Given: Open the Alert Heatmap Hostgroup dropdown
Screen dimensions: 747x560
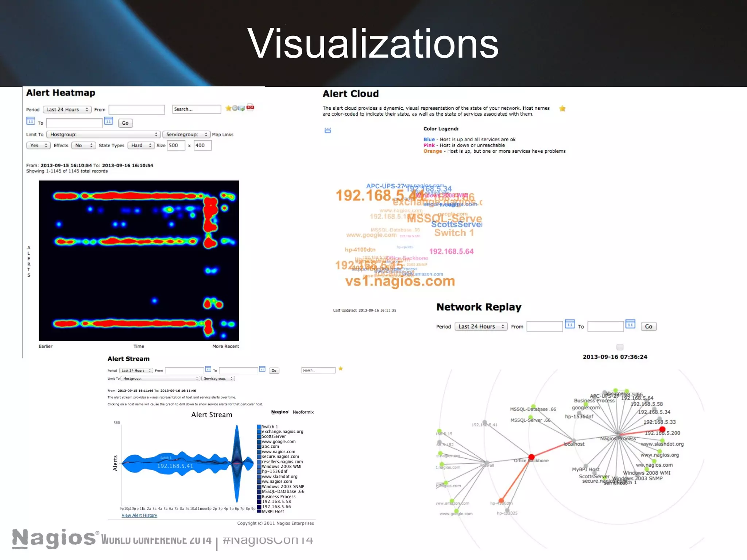Looking at the screenshot, I should [x=104, y=135].
